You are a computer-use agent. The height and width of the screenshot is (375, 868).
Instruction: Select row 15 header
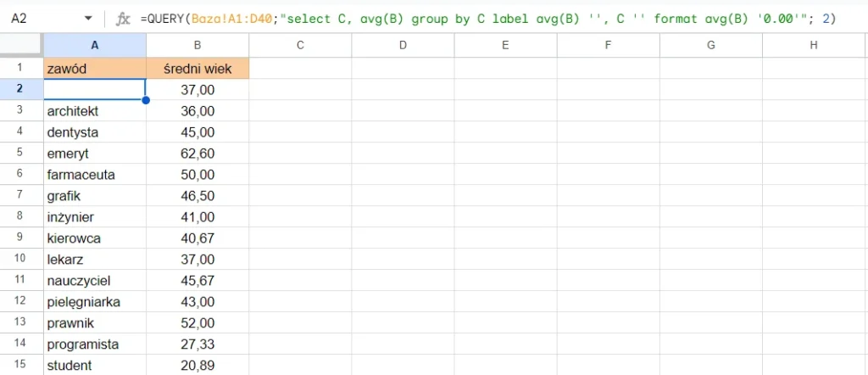[x=21, y=366]
